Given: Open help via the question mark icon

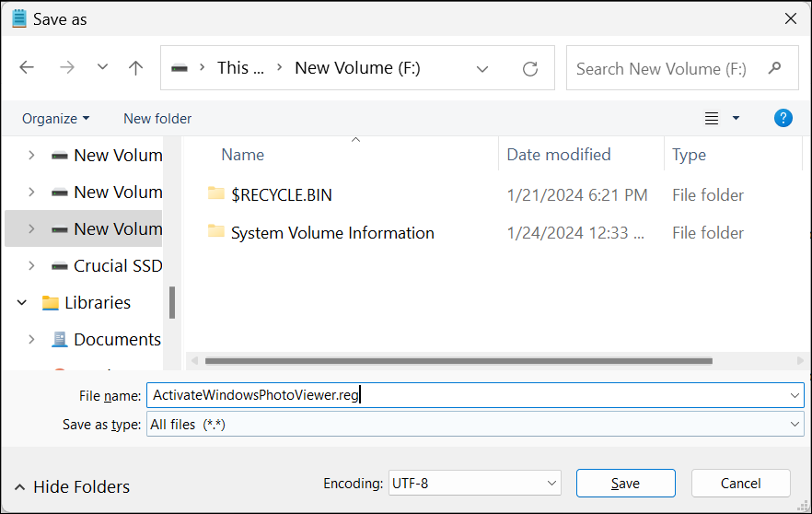Looking at the screenshot, I should [x=783, y=118].
